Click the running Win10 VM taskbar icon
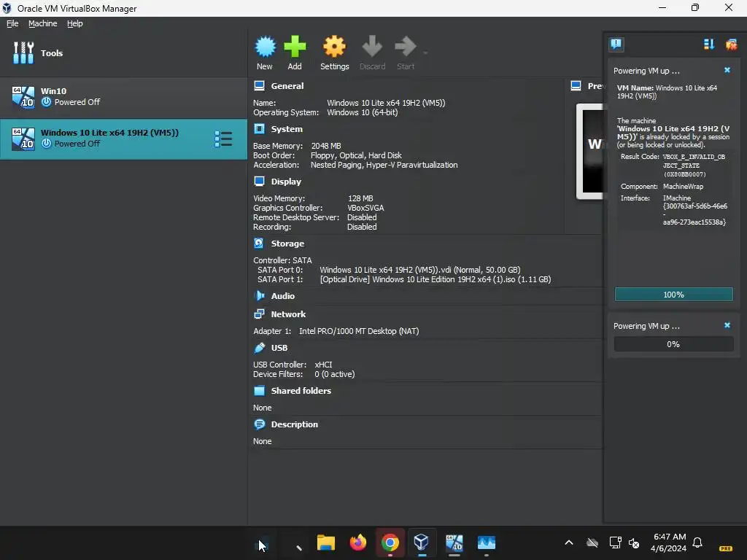 pos(454,542)
